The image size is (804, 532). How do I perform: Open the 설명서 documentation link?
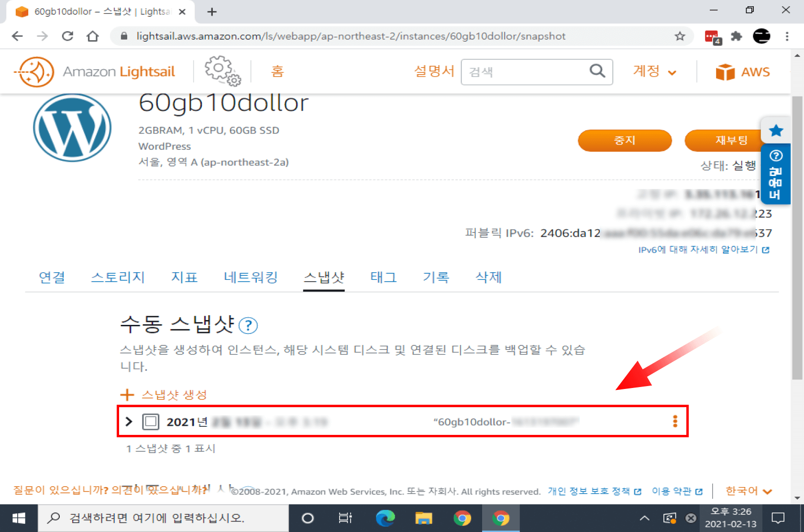point(434,71)
